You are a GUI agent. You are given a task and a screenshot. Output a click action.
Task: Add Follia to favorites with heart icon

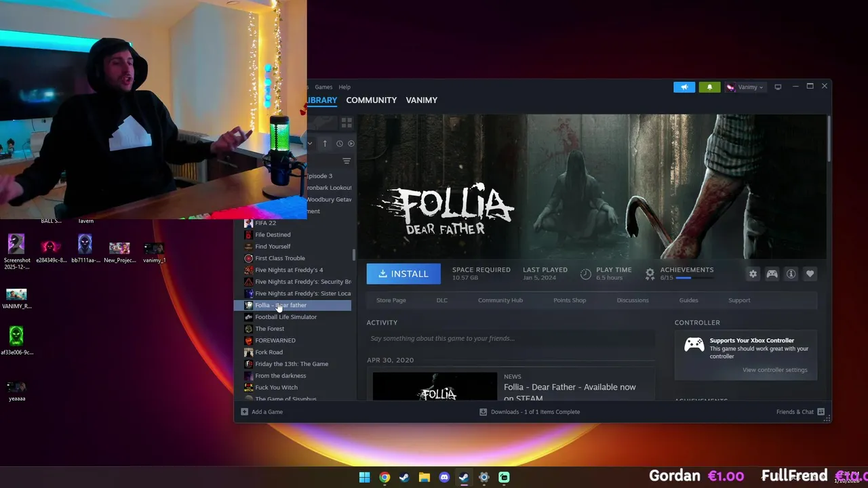point(810,274)
